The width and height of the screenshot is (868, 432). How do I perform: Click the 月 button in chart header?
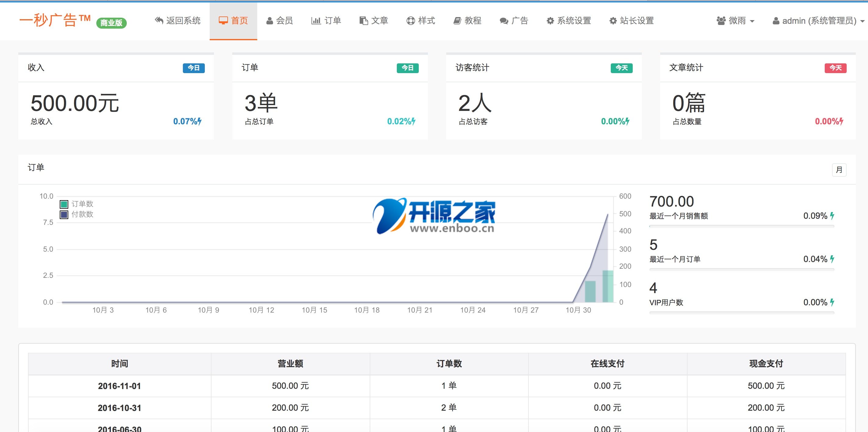(x=839, y=170)
